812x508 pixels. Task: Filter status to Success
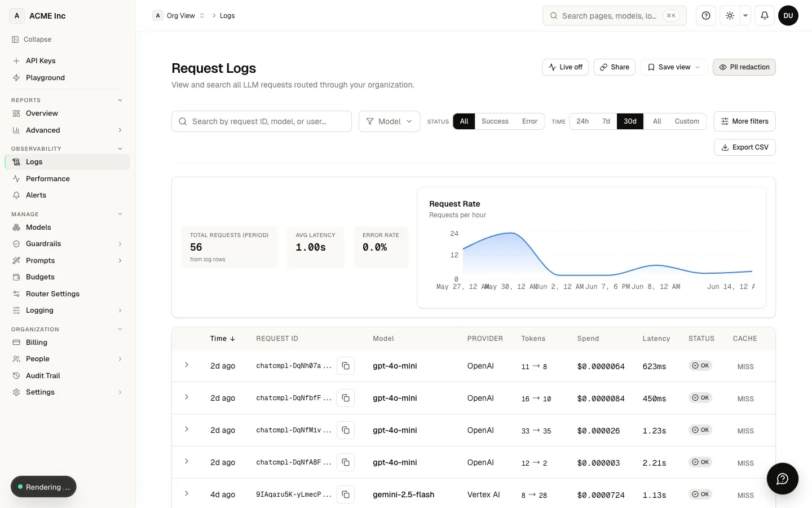pos(495,121)
